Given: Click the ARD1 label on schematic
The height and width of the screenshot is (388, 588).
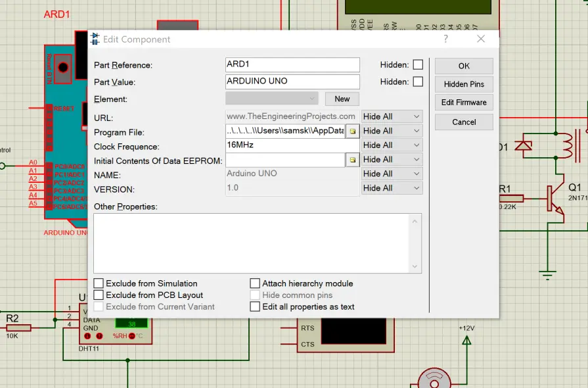Looking at the screenshot, I should click(x=57, y=14).
